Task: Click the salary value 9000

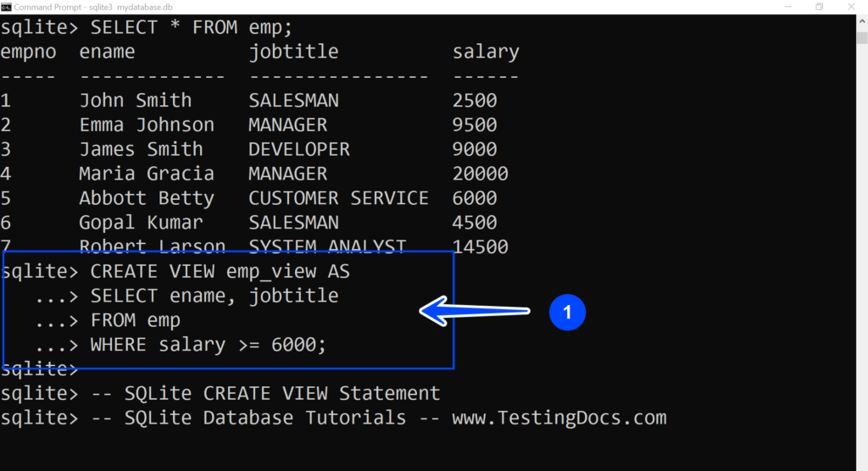Action: coord(475,149)
